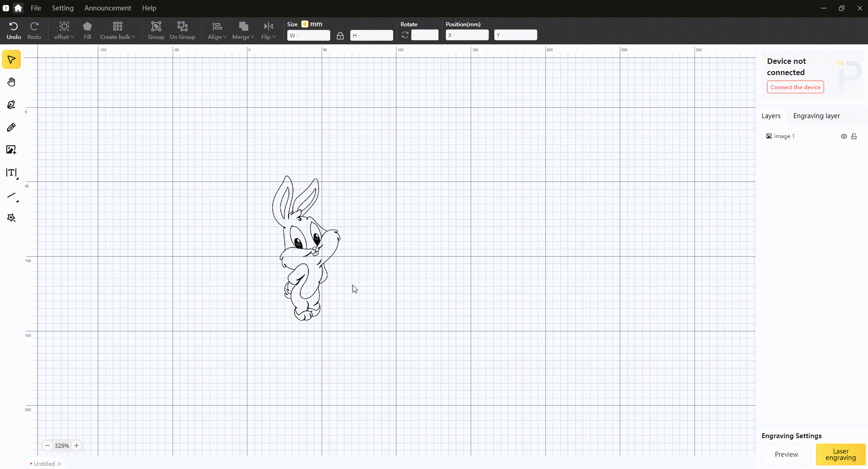Screen dimensions: 868x469
Task: Open the offset dropdown
Action: 64,31
